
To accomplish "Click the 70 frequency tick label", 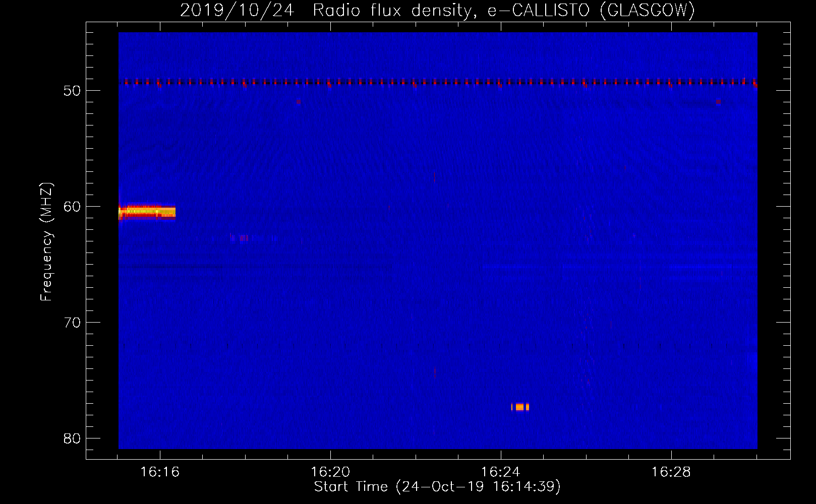I will [x=72, y=323].
